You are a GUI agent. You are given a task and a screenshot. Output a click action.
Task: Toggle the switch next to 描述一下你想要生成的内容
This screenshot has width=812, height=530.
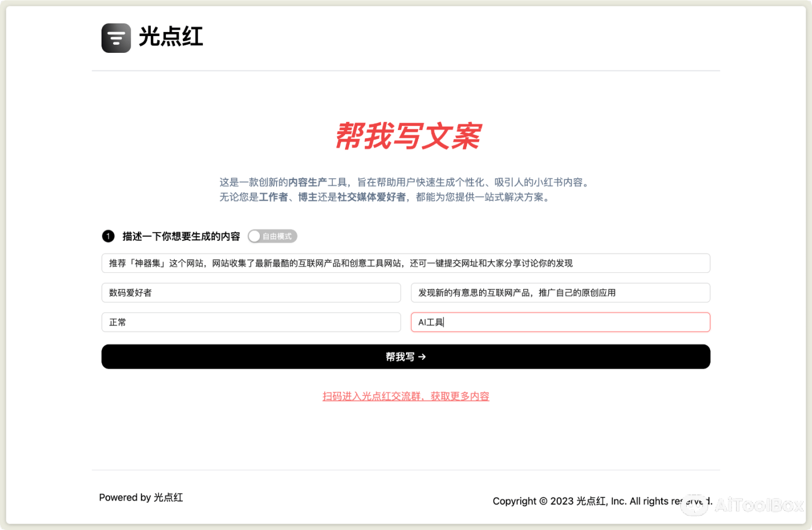[x=272, y=236]
